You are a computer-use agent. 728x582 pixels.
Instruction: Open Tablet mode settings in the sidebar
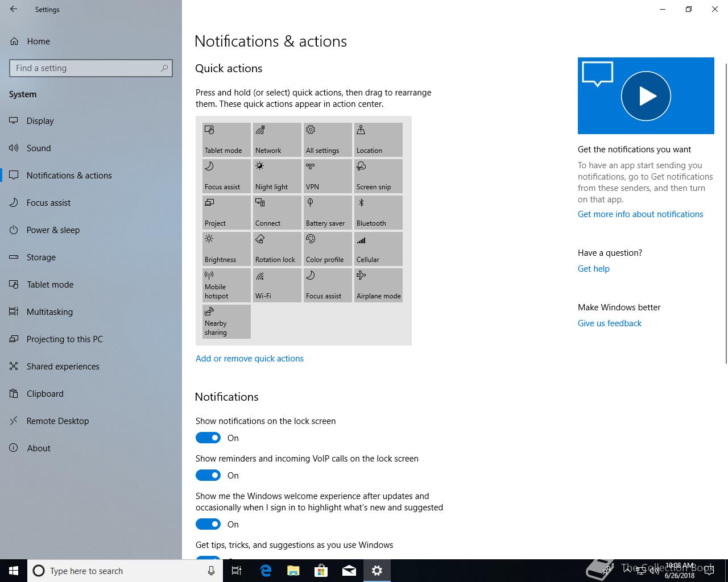tap(91, 284)
